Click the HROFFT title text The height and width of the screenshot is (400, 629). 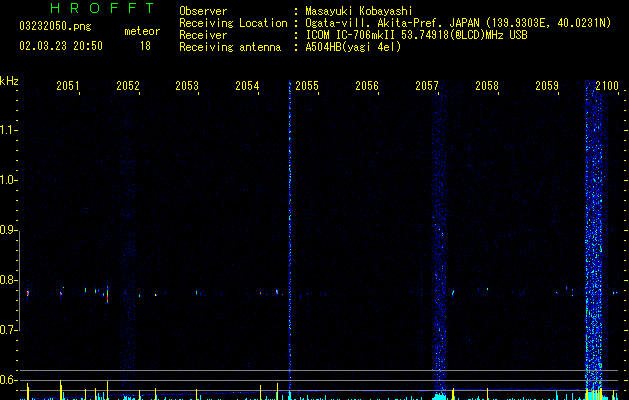point(103,8)
